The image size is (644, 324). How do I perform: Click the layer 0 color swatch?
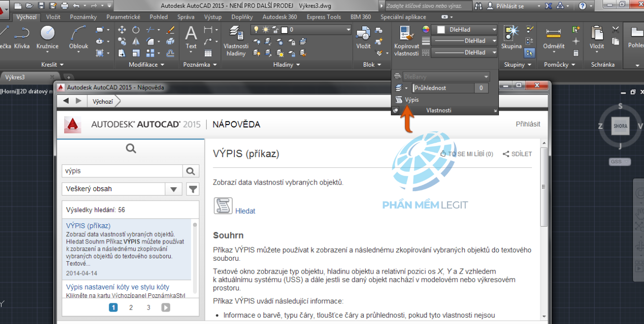[285, 30]
